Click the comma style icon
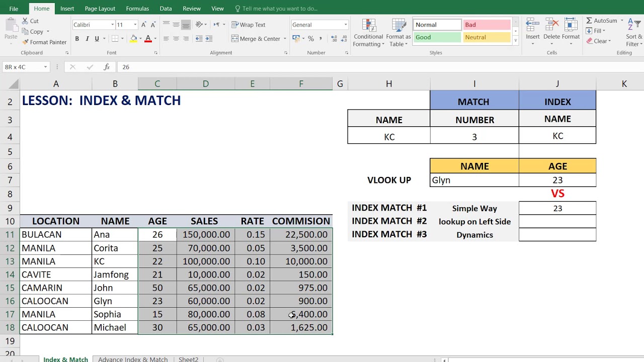The image size is (644, 362). 320,39
